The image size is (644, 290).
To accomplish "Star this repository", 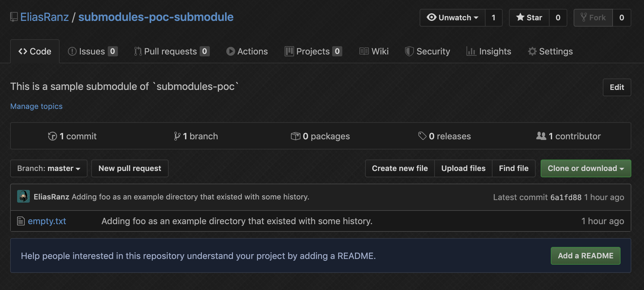I will (529, 18).
